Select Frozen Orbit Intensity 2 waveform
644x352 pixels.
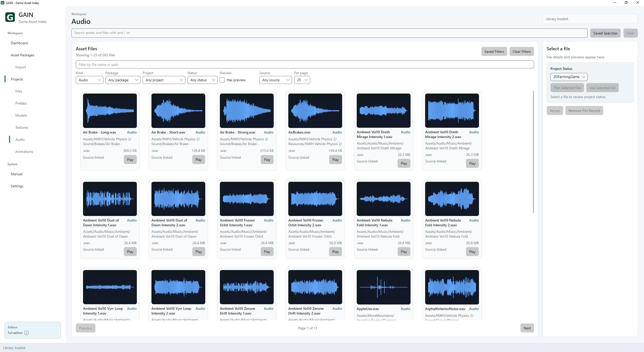point(315,199)
